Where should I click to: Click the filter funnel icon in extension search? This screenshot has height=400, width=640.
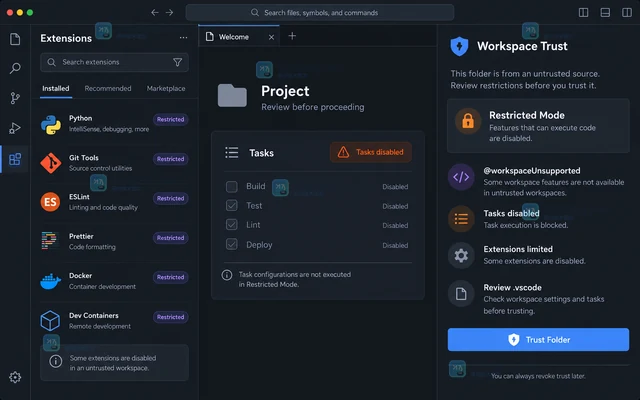pyautogui.click(x=178, y=62)
